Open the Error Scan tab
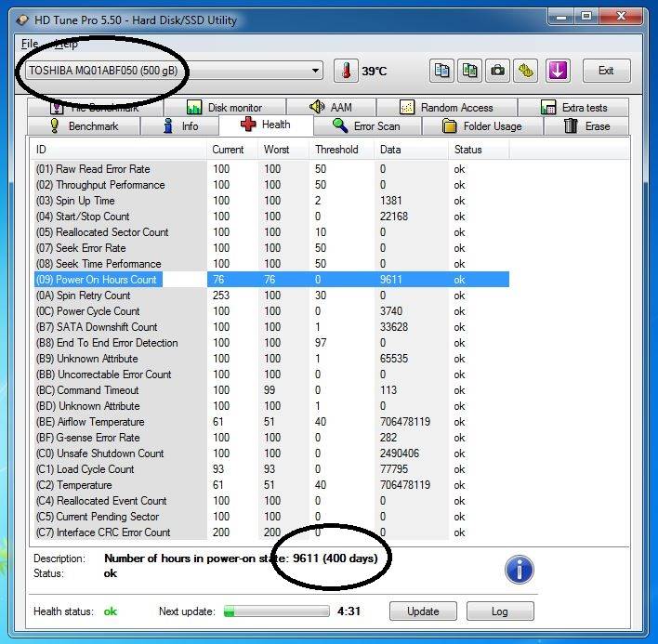658x644 pixels. click(x=367, y=125)
